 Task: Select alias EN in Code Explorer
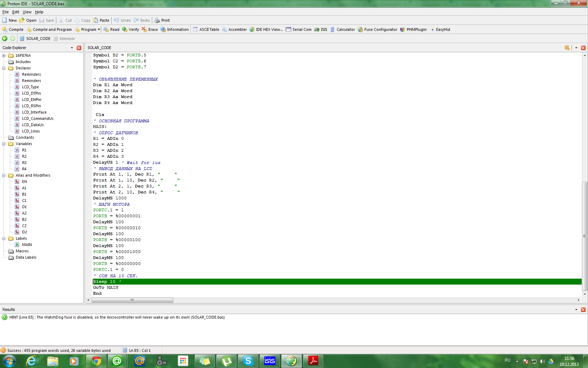[x=24, y=182]
